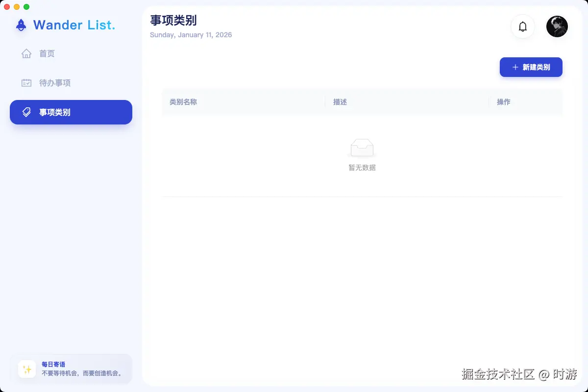Click the Wander List. title text
This screenshot has height=392, width=588.
pyautogui.click(x=74, y=24)
